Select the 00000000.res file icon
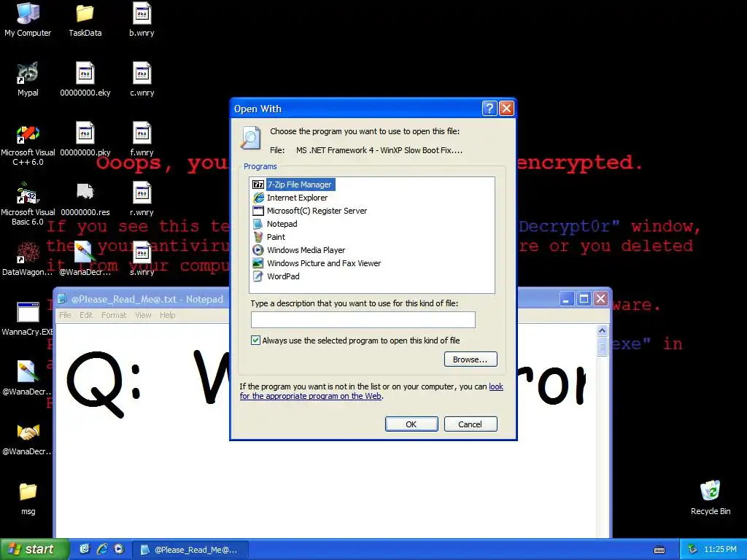Image resolution: width=747 pixels, height=560 pixels. click(x=85, y=199)
